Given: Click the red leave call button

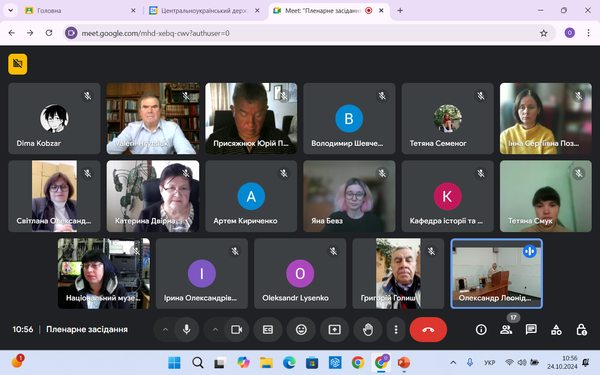Looking at the screenshot, I should tap(428, 329).
